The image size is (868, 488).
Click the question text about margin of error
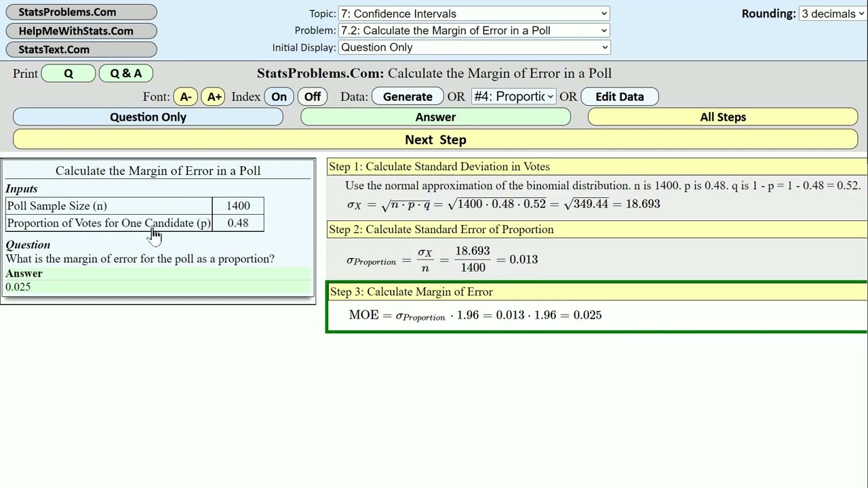[x=140, y=259]
